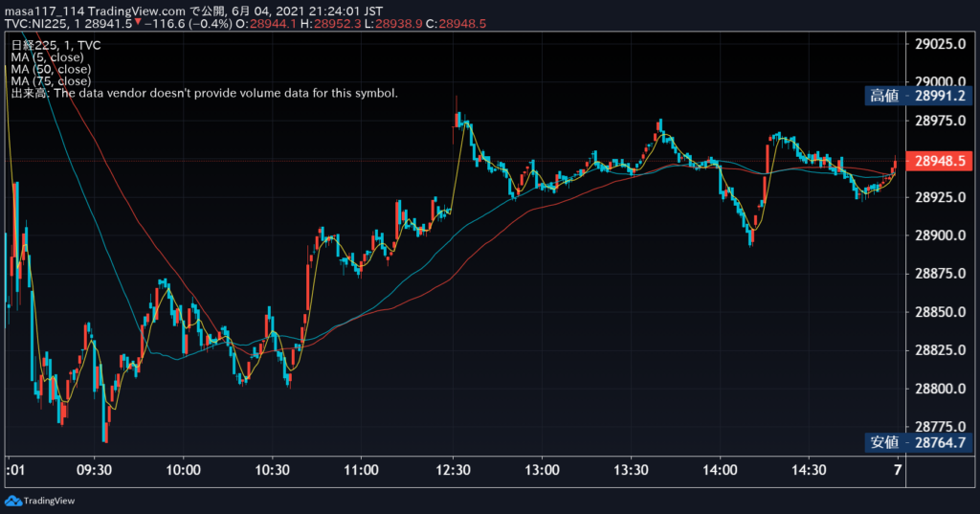Click the TradingView cloud logo icon
The width and height of the screenshot is (980, 514).
click(x=13, y=501)
